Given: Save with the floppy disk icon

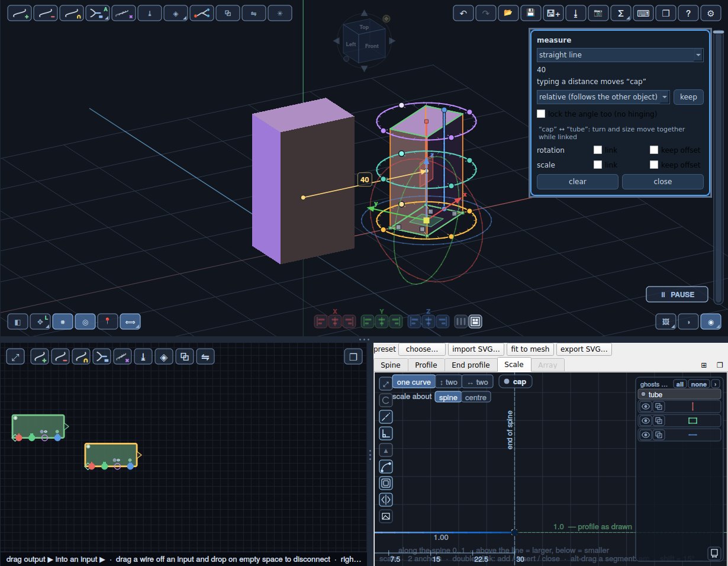Looking at the screenshot, I should (530, 13).
